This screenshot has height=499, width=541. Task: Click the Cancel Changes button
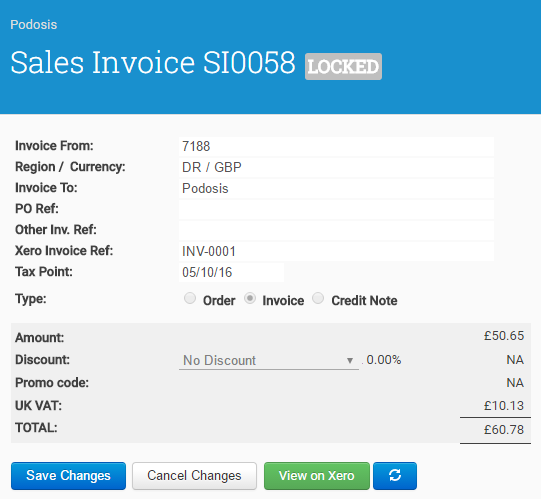point(194,476)
